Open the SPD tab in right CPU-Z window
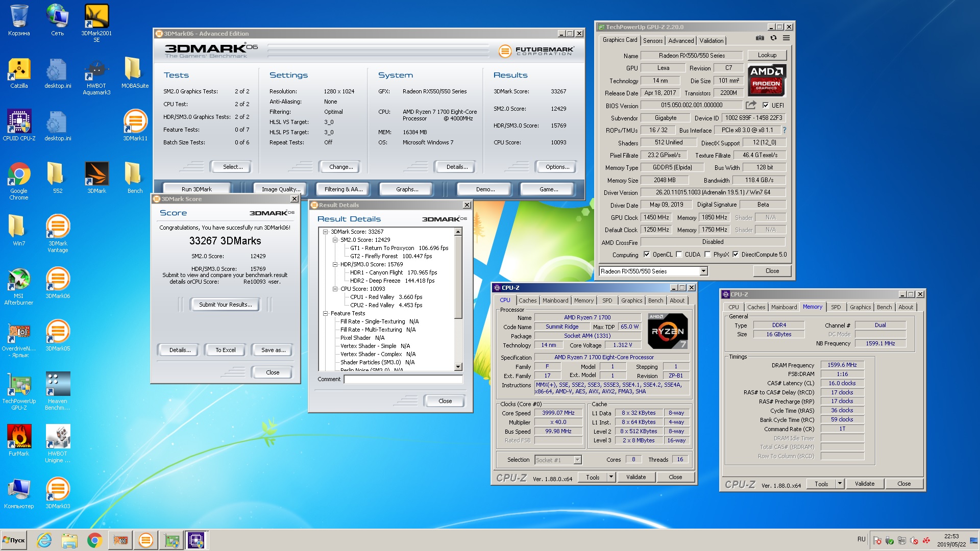Image resolution: width=980 pixels, height=551 pixels. 836,307
